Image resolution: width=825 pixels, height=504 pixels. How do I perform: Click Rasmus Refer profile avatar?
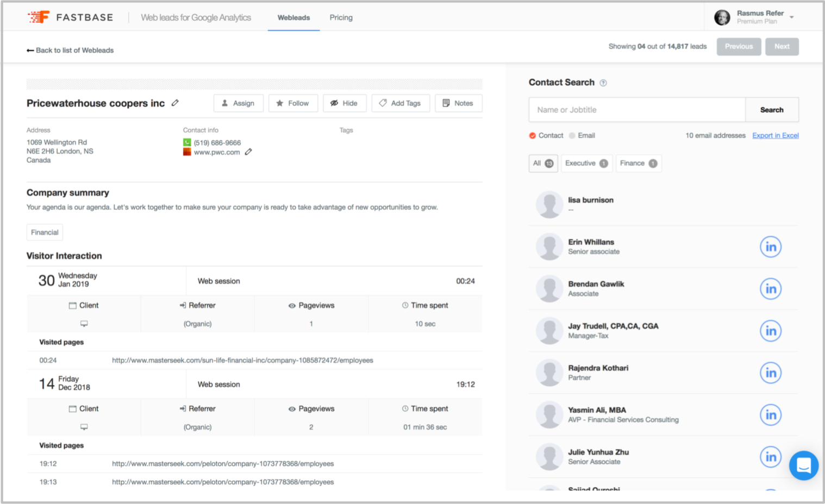(722, 17)
